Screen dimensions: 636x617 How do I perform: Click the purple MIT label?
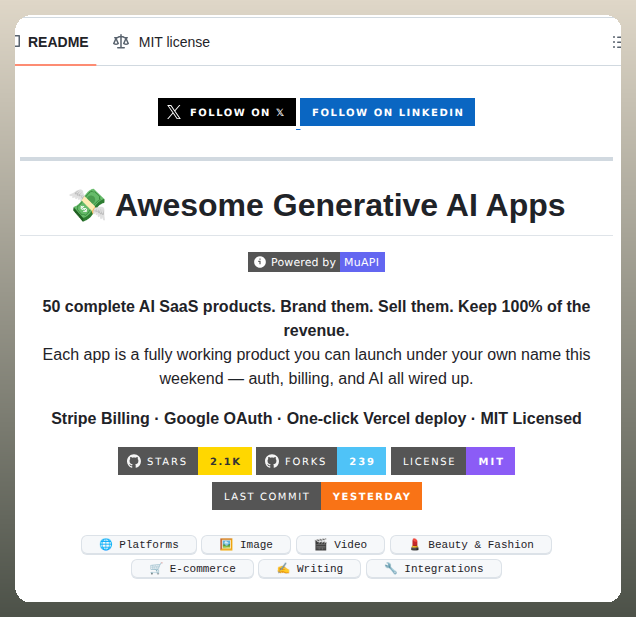point(490,461)
